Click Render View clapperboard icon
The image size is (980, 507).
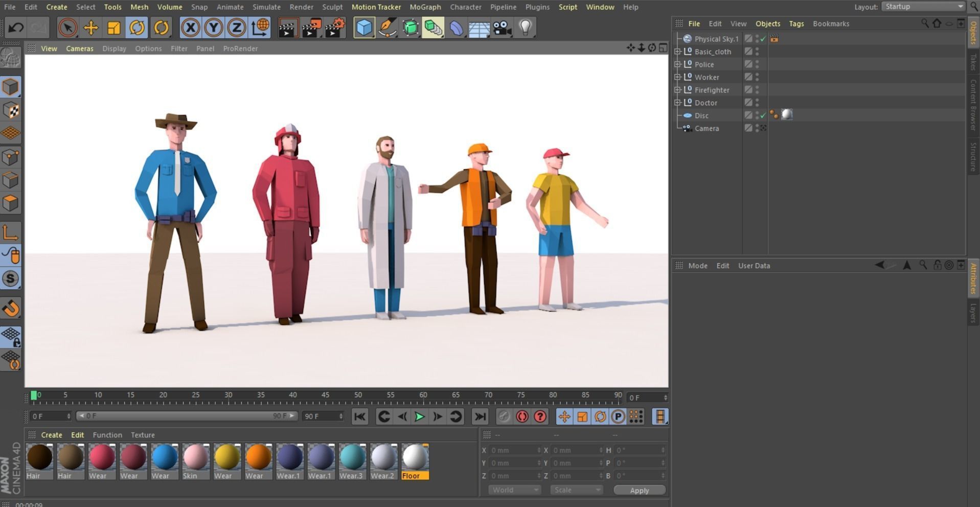click(288, 28)
